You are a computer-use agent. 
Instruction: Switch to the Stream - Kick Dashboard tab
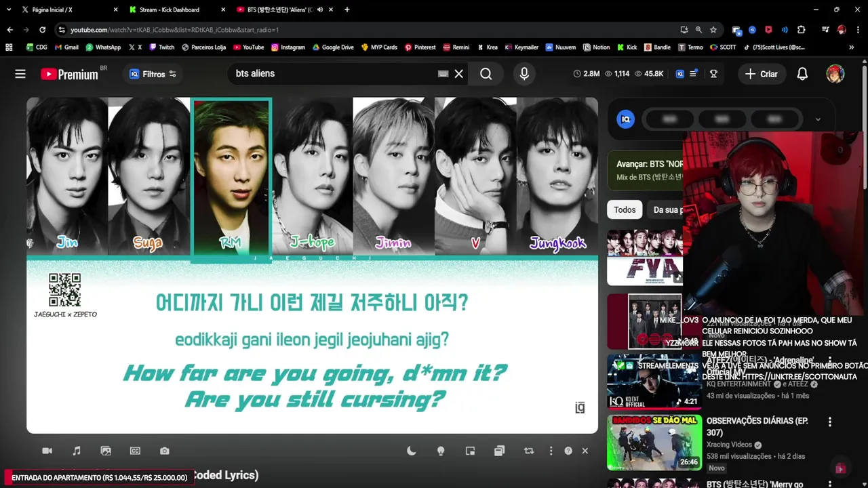pos(175,9)
